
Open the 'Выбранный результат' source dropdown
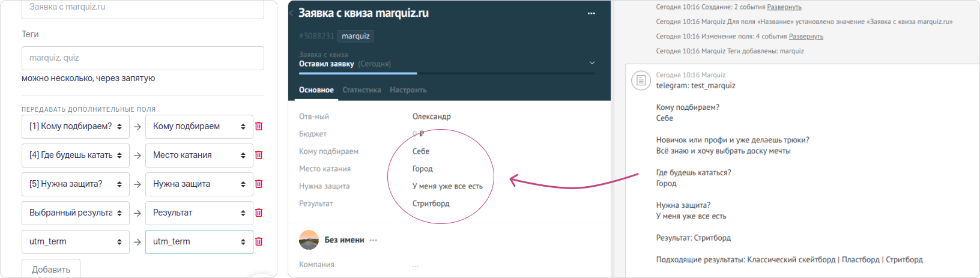[76, 213]
